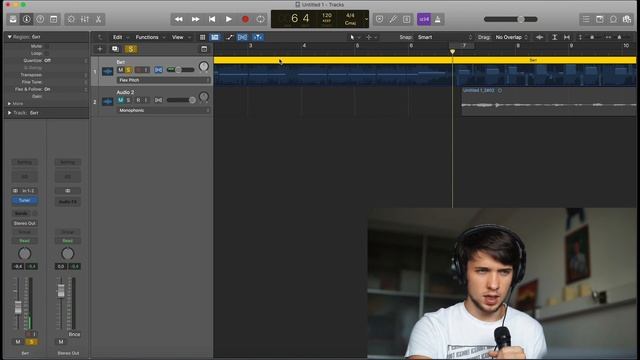Toggle the Metronome click icon
The image size is (640, 360).
pyautogui.click(x=438, y=19)
